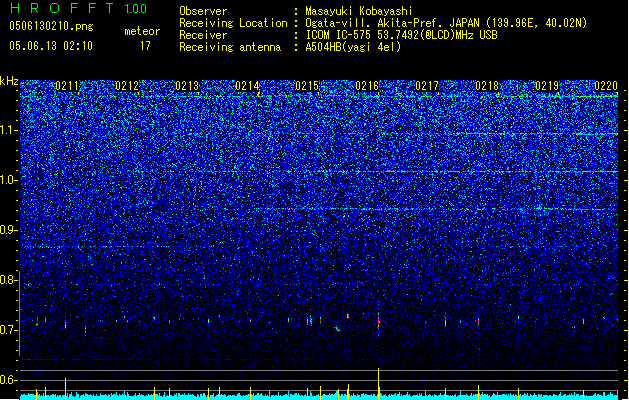The image size is (629, 400).
Task: Click the HROFFT title text
Action: 62,8
